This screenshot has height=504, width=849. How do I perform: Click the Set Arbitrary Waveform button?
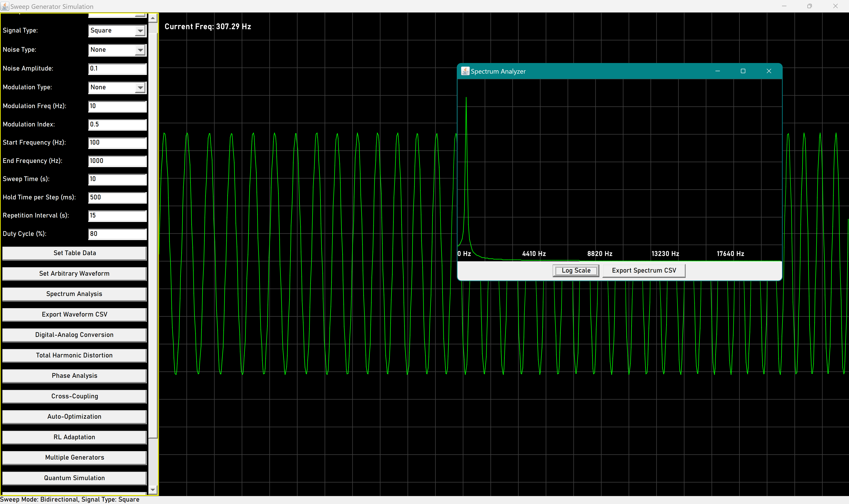coord(74,273)
